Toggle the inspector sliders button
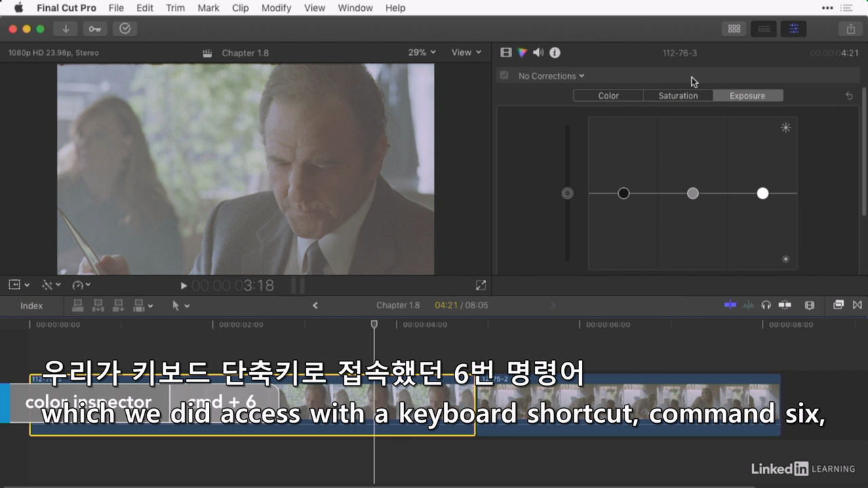 pyautogui.click(x=793, y=28)
